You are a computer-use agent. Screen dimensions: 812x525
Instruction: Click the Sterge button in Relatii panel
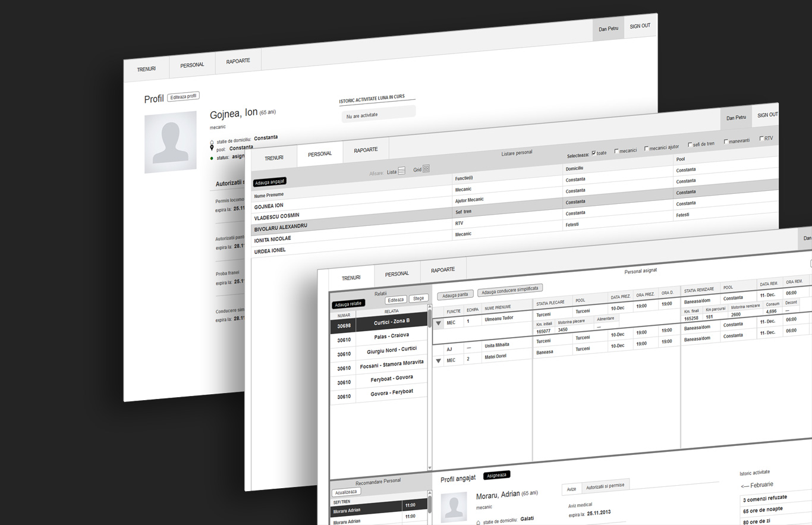coord(418,298)
